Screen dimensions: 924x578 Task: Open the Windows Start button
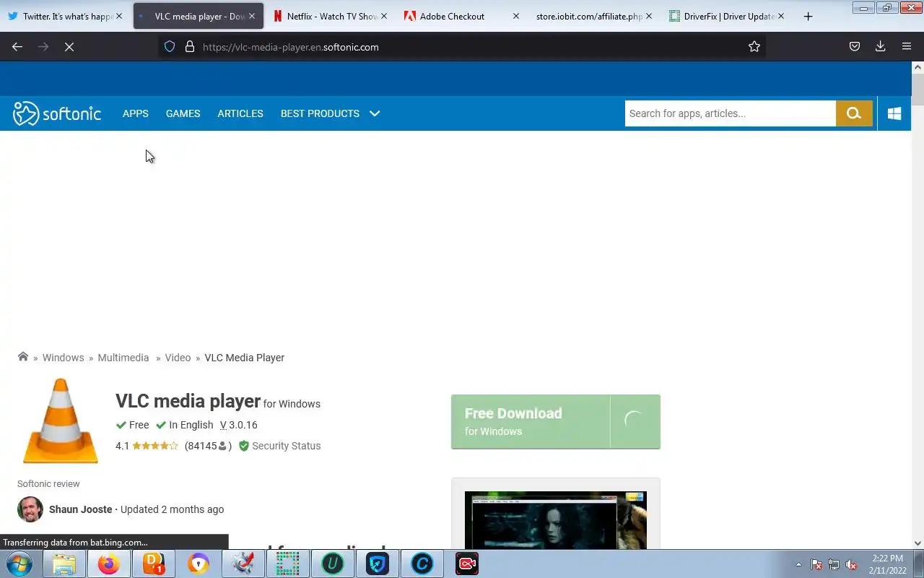[19, 564]
